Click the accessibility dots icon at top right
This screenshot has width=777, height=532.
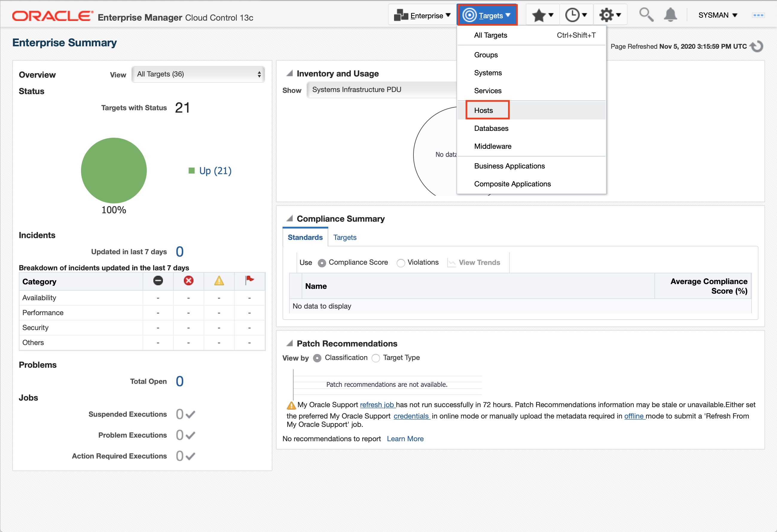[758, 15]
